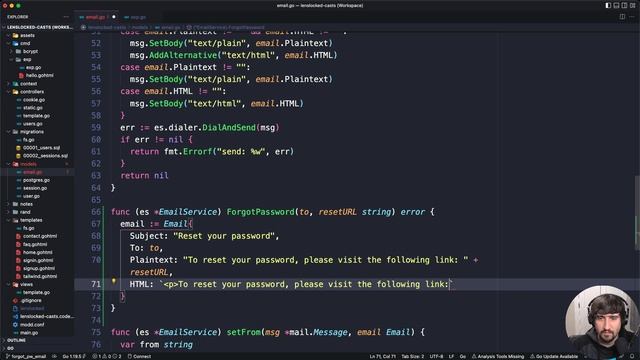Split the editor to the right
Viewport: 640px width, 360px height.
coord(622,17)
